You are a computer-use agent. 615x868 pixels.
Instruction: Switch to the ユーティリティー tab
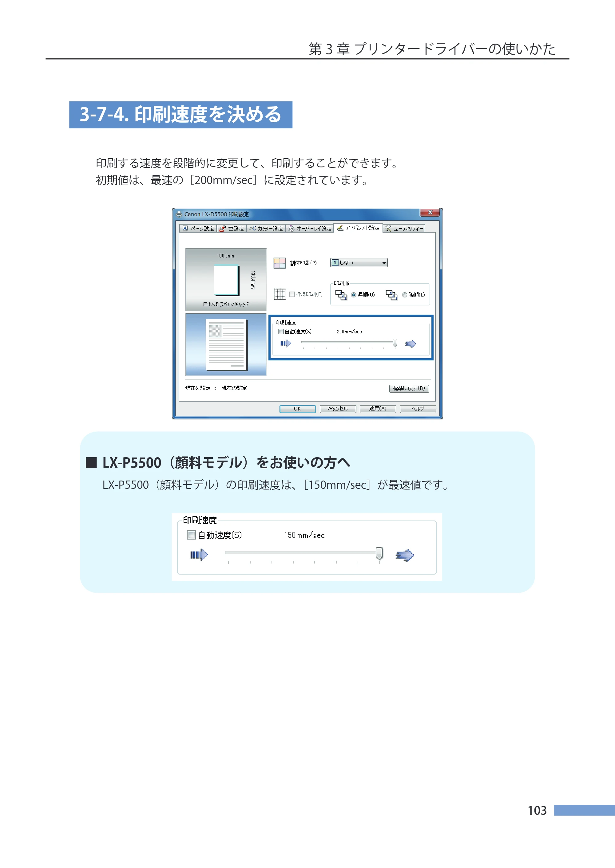pos(404,229)
